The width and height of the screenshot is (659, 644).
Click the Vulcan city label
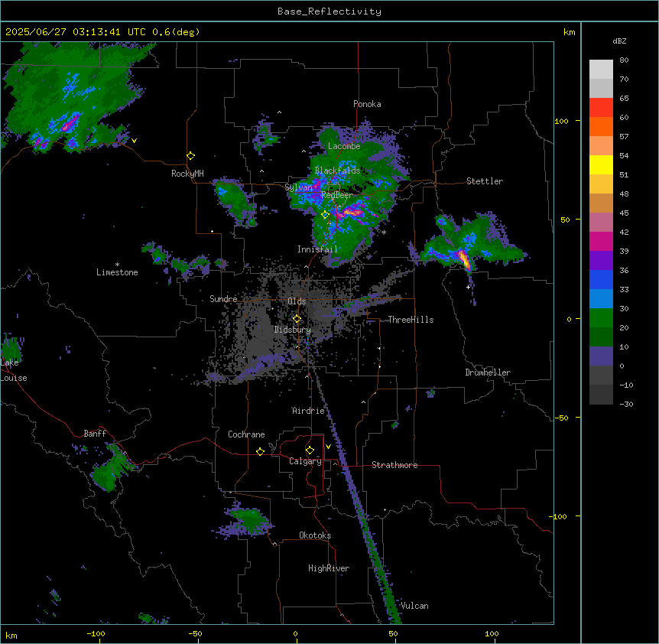pyautogui.click(x=414, y=606)
